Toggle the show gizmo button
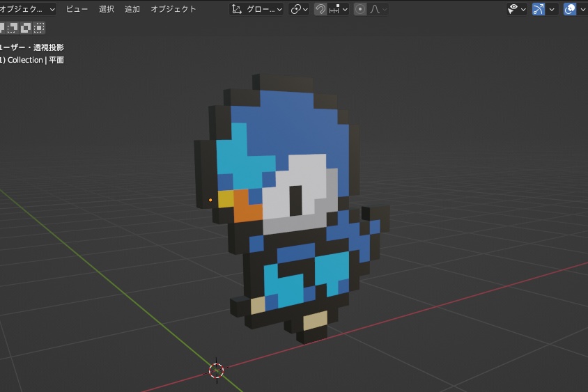Image resolution: width=588 pixels, height=392 pixels. coord(539,9)
